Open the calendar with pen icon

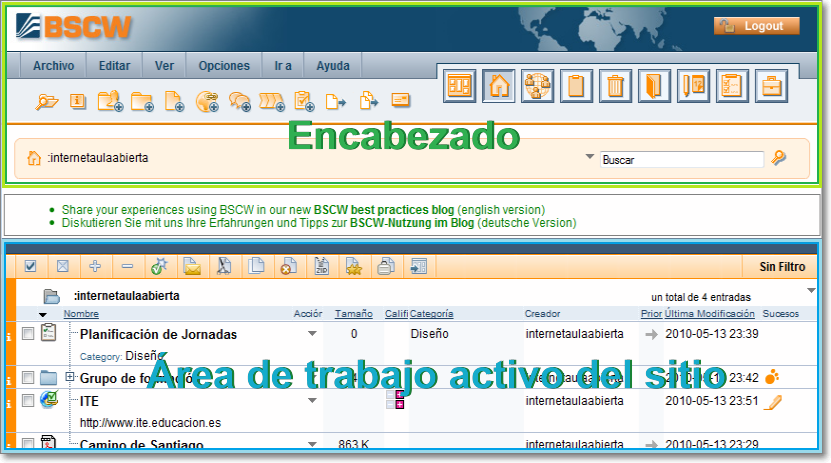pos(693,86)
